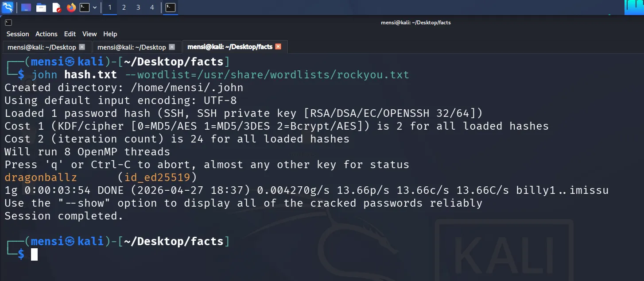This screenshot has height=281, width=644.
Task: Open the Kali applications menu
Action: (8, 8)
